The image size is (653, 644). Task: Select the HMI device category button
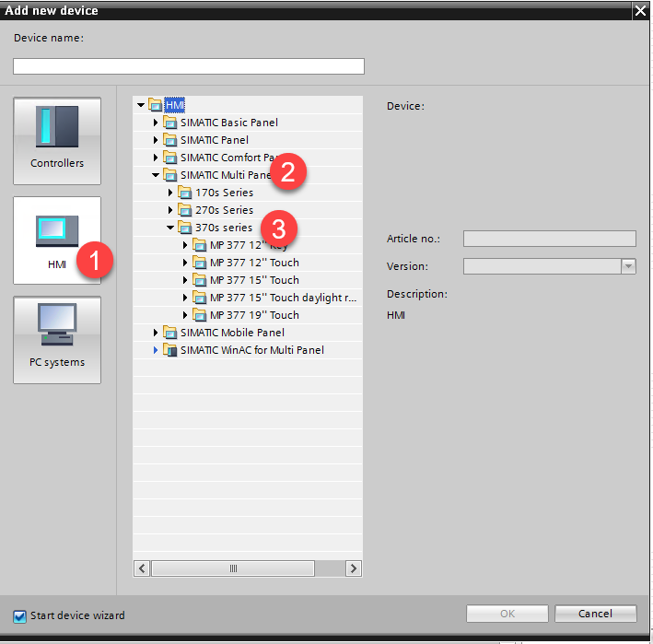pyautogui.click(x=57, y=240)
